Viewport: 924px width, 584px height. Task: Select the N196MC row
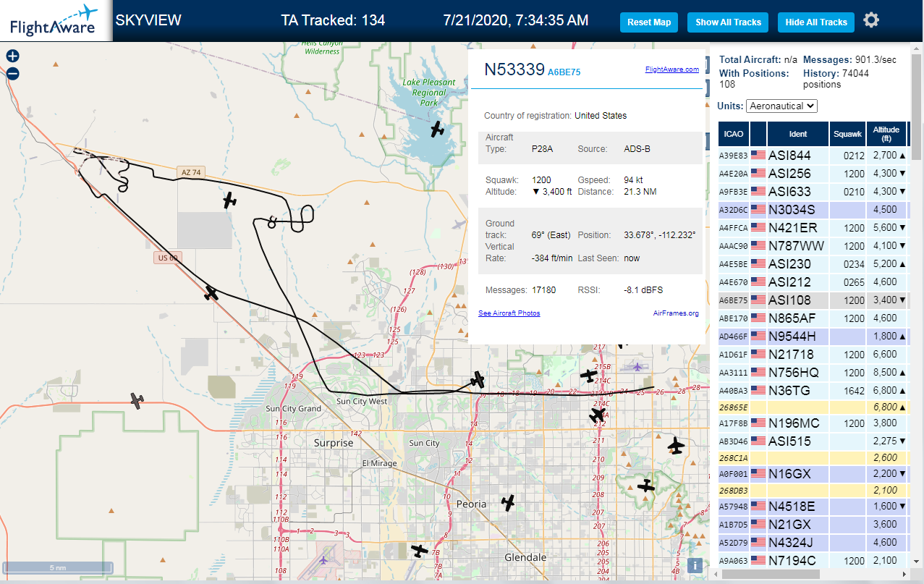(813, 423)
